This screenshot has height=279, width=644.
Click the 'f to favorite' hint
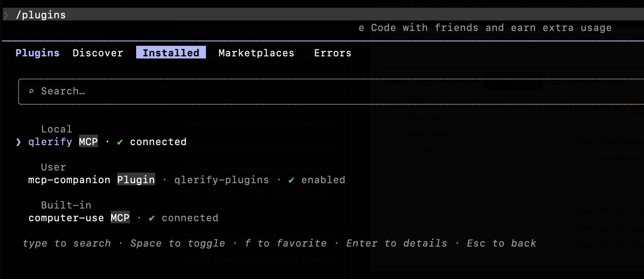(286, 243)
